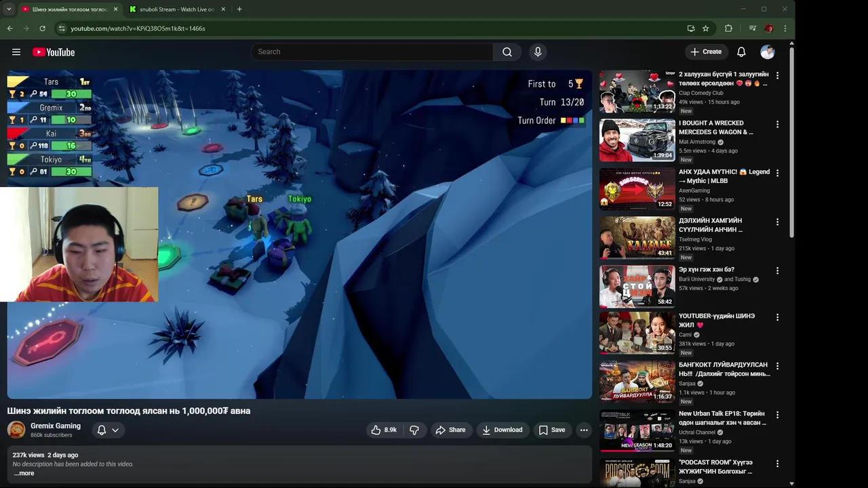Open the Uchral Channel name link
The width and height of the screenshot is (868, 488).
pos(697,432)
